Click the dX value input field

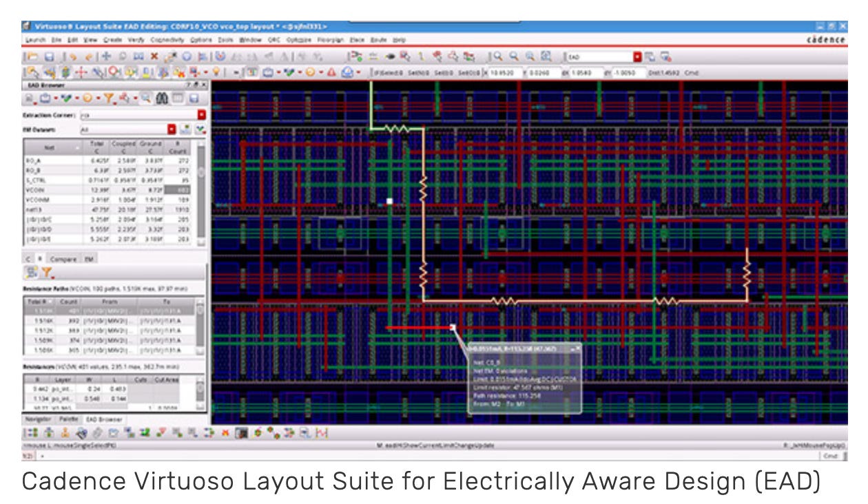(587, 72)
